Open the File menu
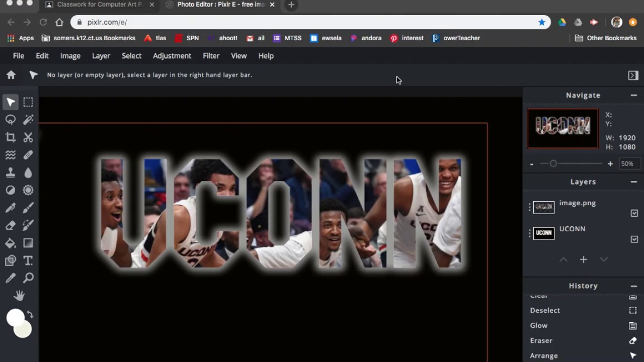The height and width of the screenshot is (362, 644). pos(19,56)
